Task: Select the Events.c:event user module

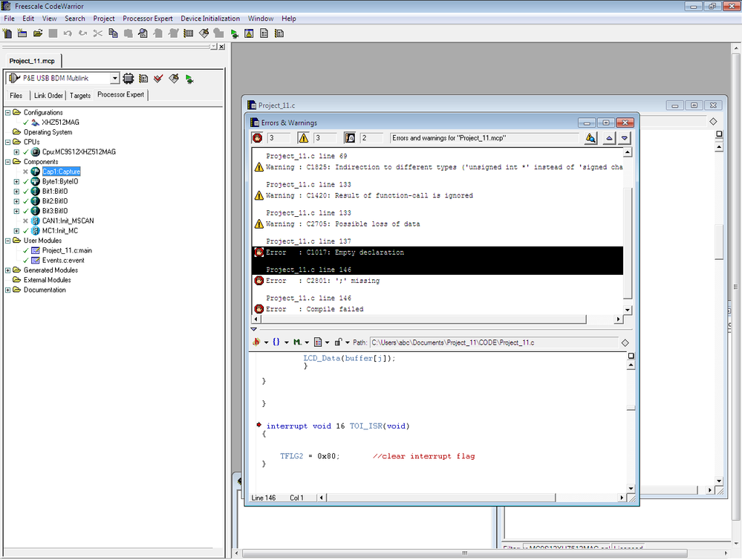Action: [x=63, y=261]
